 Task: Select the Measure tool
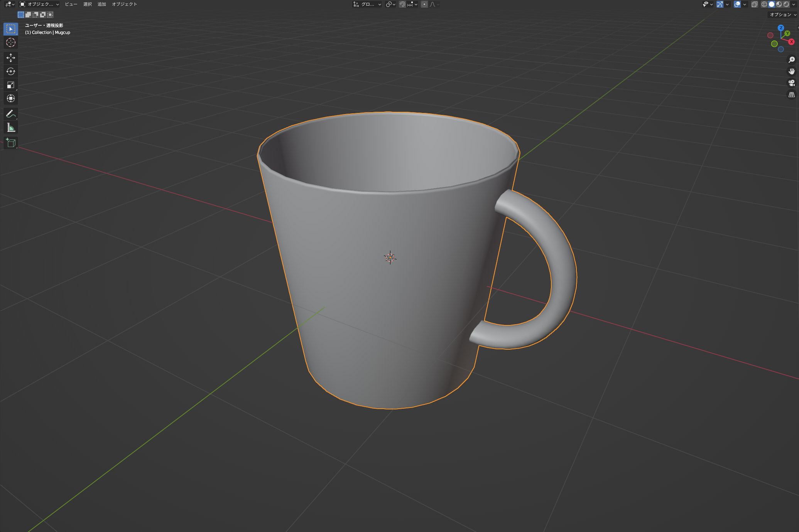coord(10,127)
